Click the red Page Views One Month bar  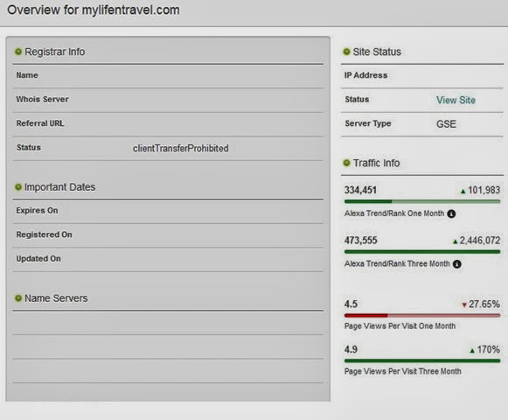click(x=422, y=315)
